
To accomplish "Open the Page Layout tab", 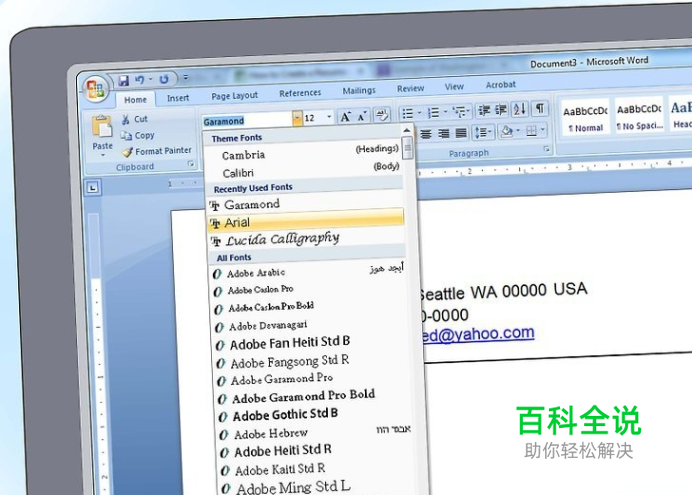I will tap(234, 96).
